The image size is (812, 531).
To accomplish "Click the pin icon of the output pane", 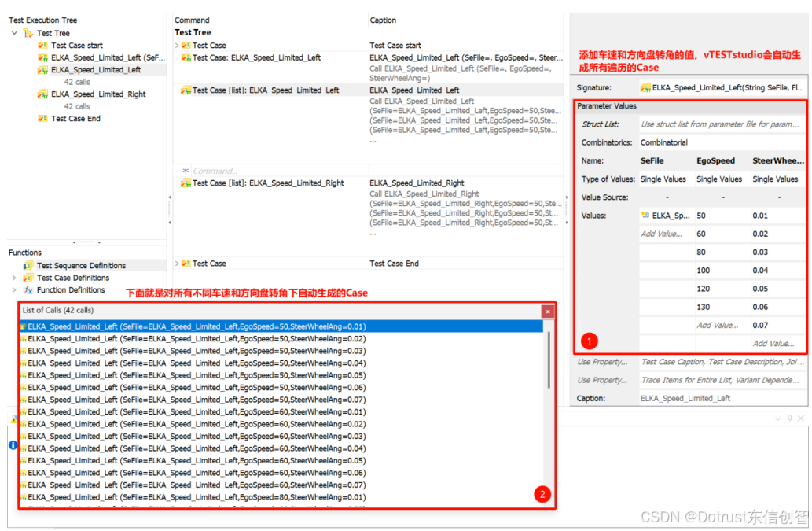I will [x=790, y=419].
